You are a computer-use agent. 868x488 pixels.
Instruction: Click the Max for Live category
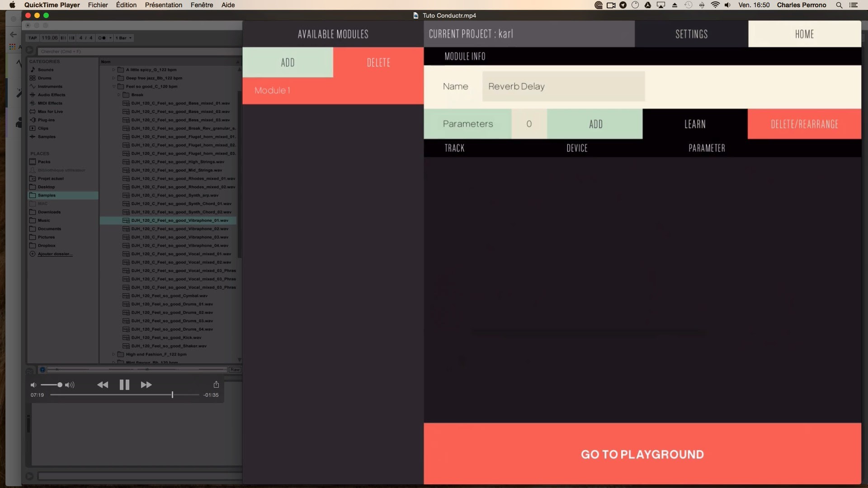[50, 111]
